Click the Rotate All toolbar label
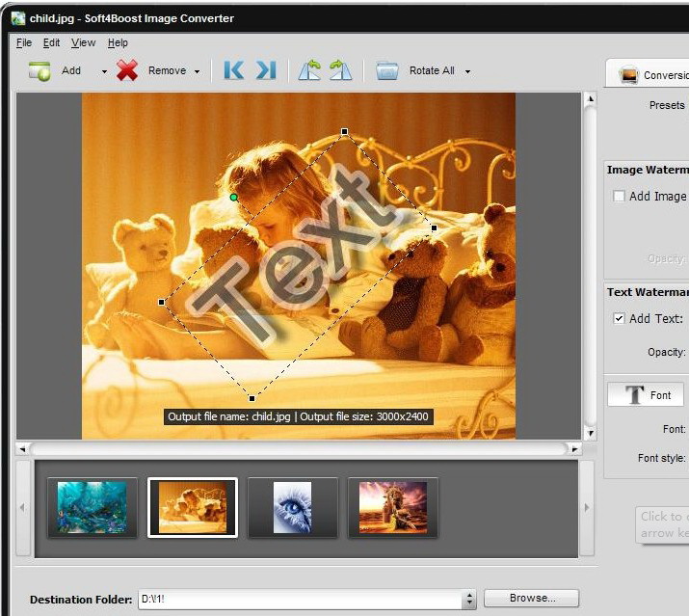 pos(432,70)
